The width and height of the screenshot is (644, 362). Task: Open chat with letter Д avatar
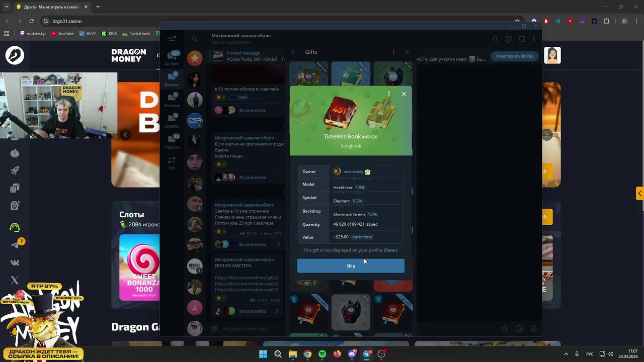pyautogui.click(x=195, y=308)
